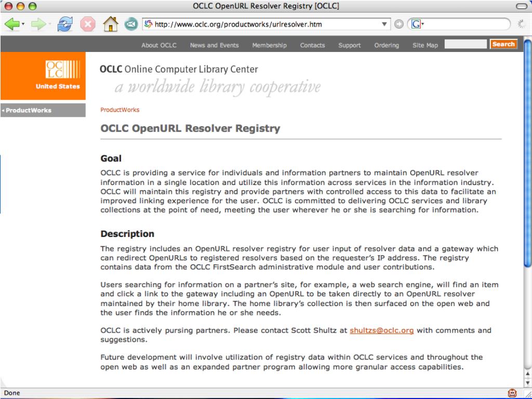Click the window resize grip corner
The height and width of the screenshot is (399, 532).
tap(527, 394)
